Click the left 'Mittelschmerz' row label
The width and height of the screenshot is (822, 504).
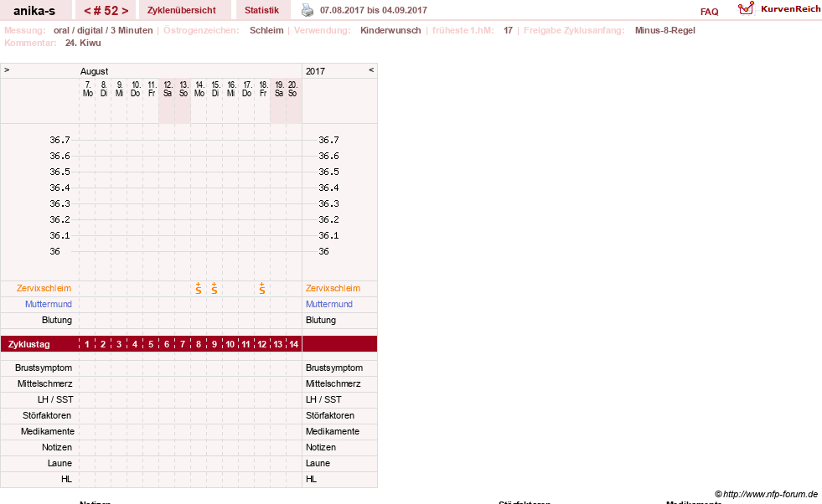point(45,383)
